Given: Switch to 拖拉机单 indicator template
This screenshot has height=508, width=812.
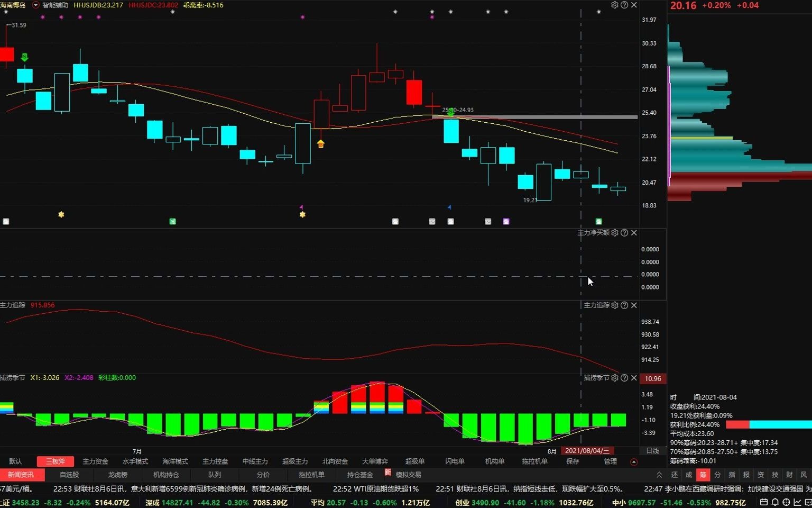Looking at the screenshot, I should (x=534, y=462).
